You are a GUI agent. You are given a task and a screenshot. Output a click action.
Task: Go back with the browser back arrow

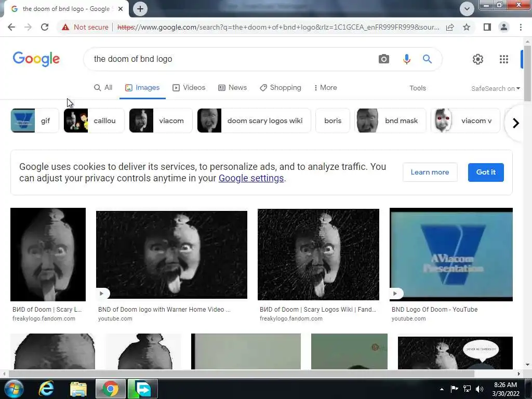pyautogui.click(x=11, y=27)
